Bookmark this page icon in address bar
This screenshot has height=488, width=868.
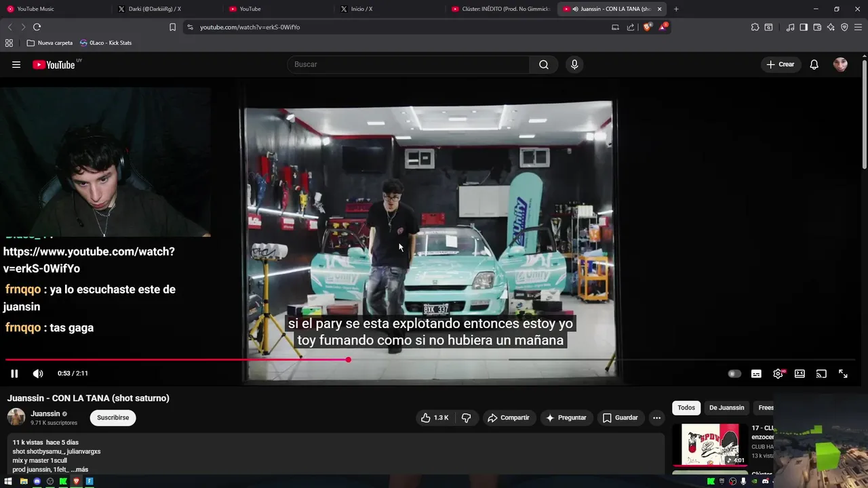[172, 27]
